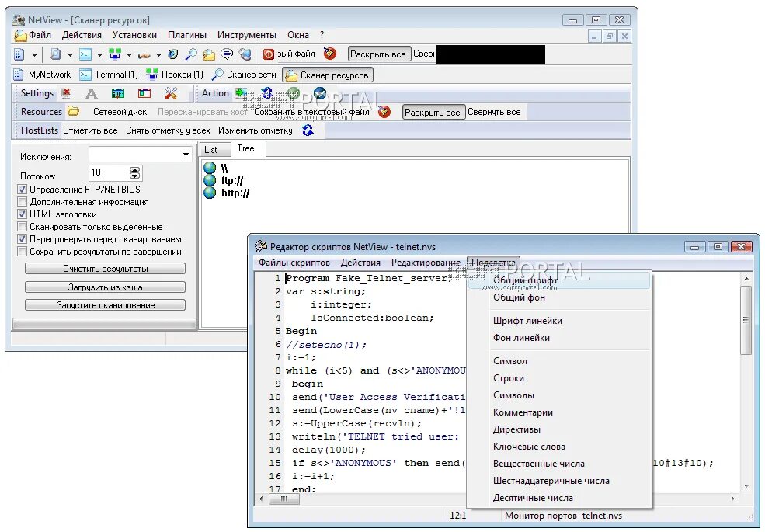This screenshot has height=532, width=765.
Task: Click the blue globe check icon in Action bar
Action: click(x=320, y=92)
